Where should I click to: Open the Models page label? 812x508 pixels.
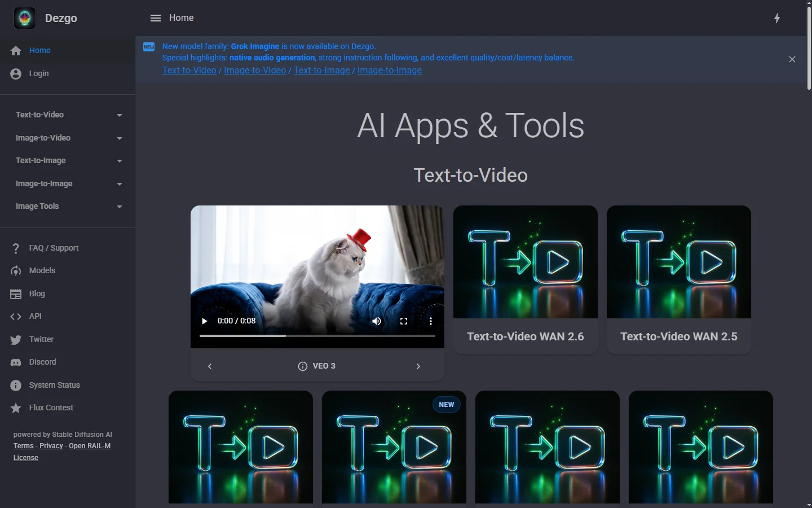pyautogui.click(x=42, y=270)
